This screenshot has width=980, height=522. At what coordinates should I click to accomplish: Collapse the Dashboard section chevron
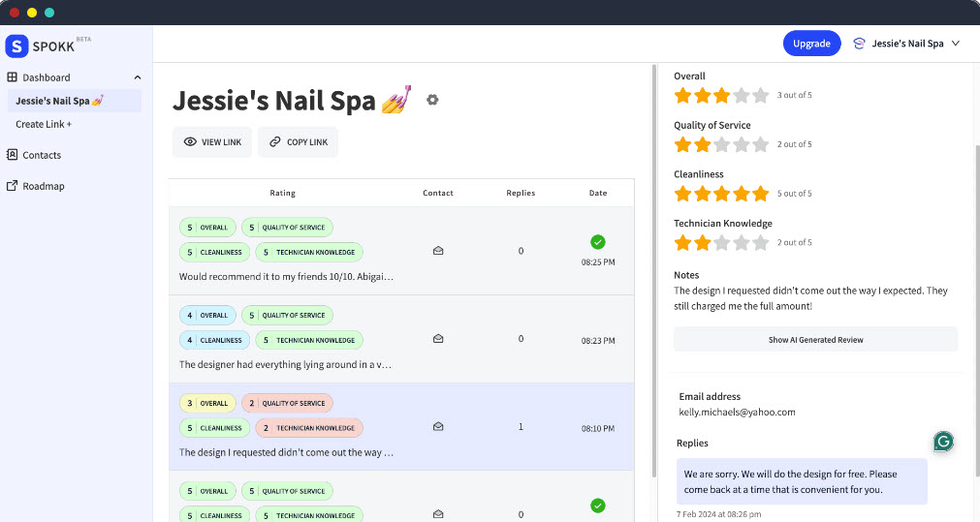point(137,77)
